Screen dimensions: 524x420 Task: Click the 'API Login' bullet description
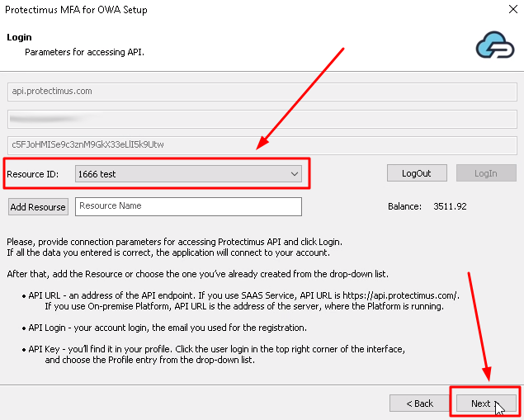(x=164, y=328)
